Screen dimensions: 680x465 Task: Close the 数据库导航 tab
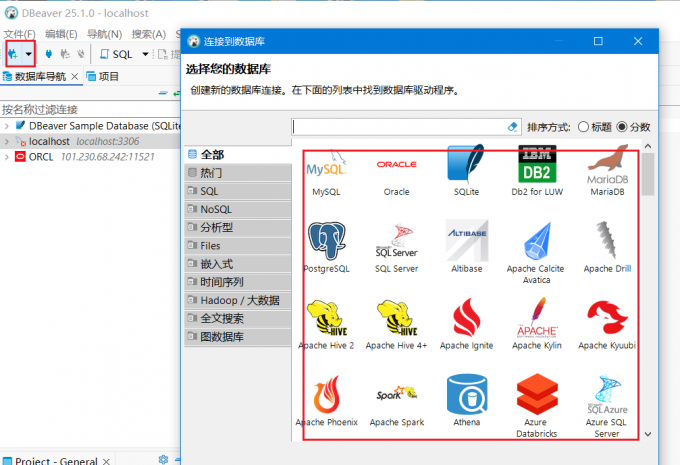(x=75, y=77)
